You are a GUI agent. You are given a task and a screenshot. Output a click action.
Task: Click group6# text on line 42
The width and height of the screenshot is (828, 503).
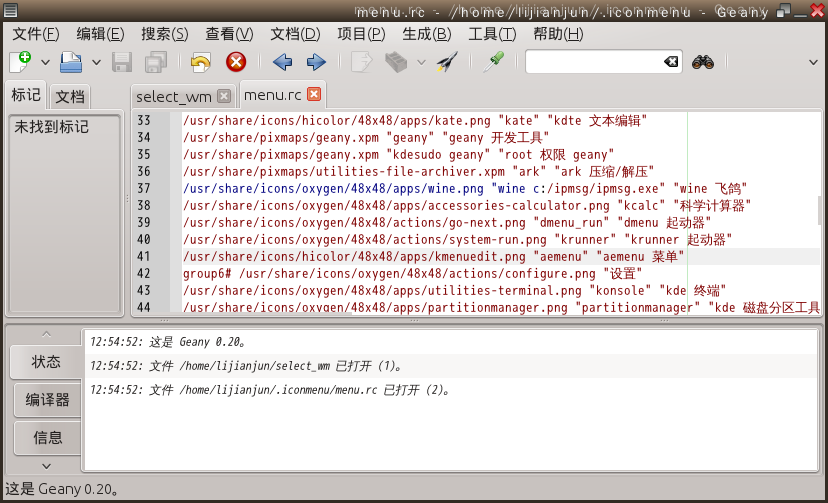pos(207,273)
